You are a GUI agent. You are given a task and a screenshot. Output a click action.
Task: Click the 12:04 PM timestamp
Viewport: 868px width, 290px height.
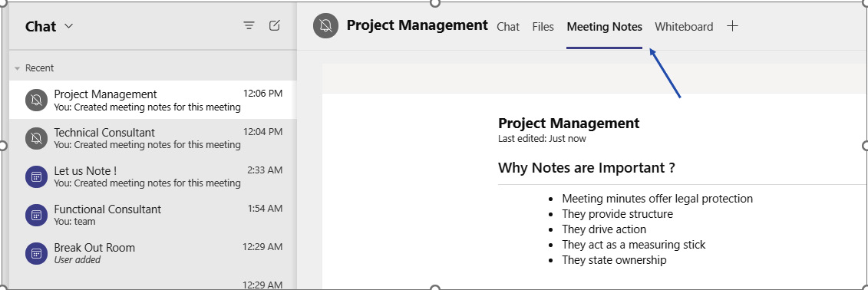[263, 132]
